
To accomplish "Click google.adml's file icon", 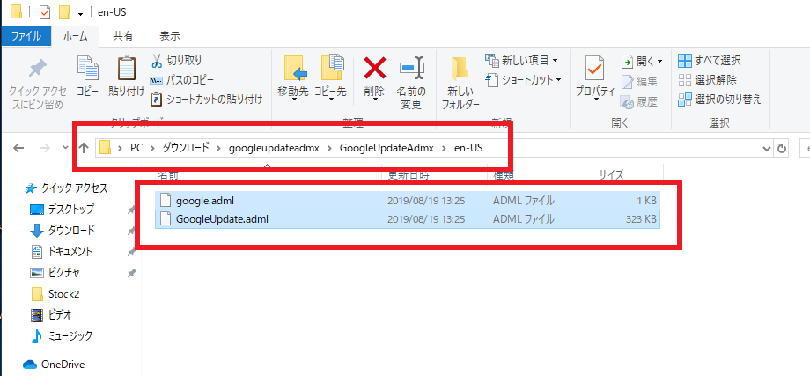I will [x=165, y=200].
